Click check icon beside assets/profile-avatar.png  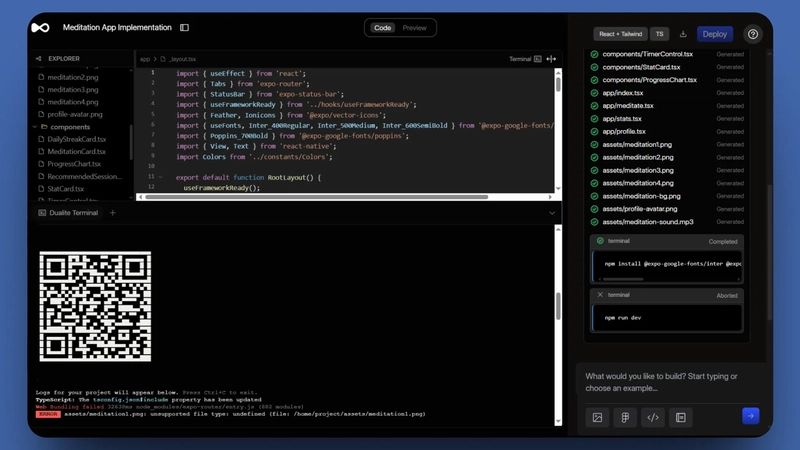[x=594, y=209]
